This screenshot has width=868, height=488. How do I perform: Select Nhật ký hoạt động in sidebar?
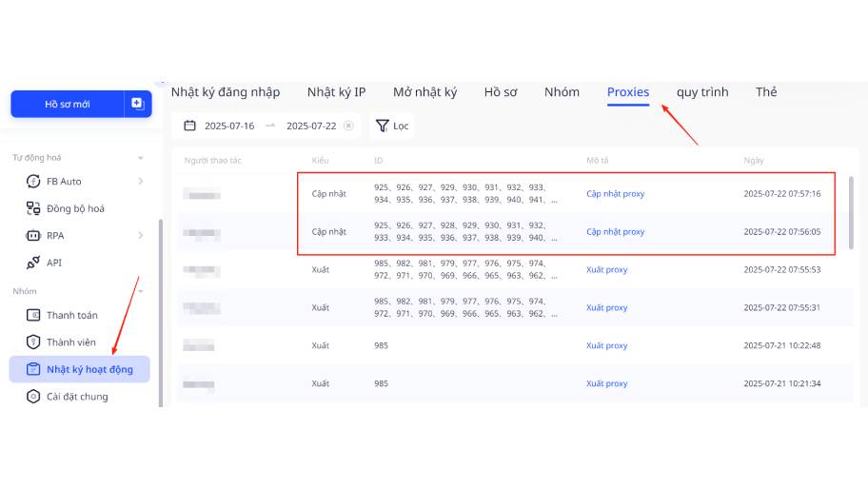[80, 369]
